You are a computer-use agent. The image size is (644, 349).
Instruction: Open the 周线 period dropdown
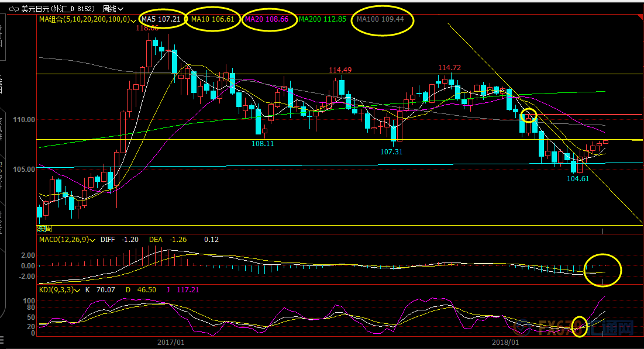point(112,9)
